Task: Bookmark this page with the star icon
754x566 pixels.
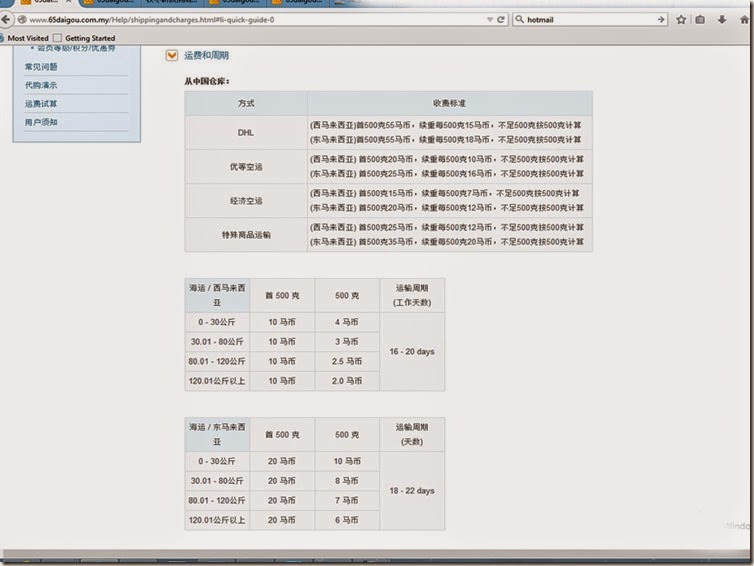Action: pyautogui.click(x=681, y=20)
